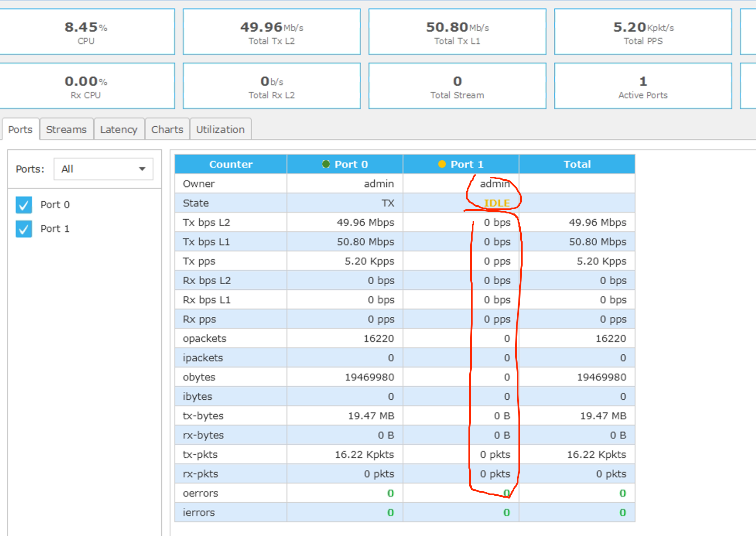756x536 pixels.
Task: Click the CPU stats panel showing 8.45%
Action: (x=87, y=32)
